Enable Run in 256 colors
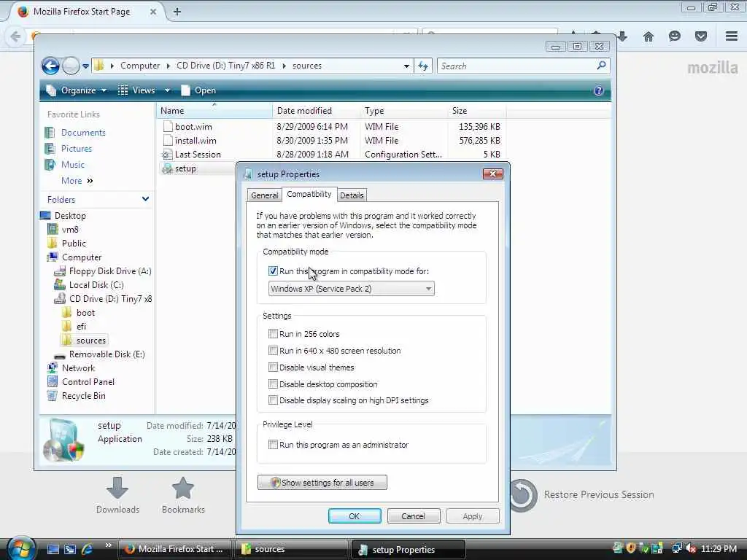Screen dimensions: 747x560 (x=273, y=334)
